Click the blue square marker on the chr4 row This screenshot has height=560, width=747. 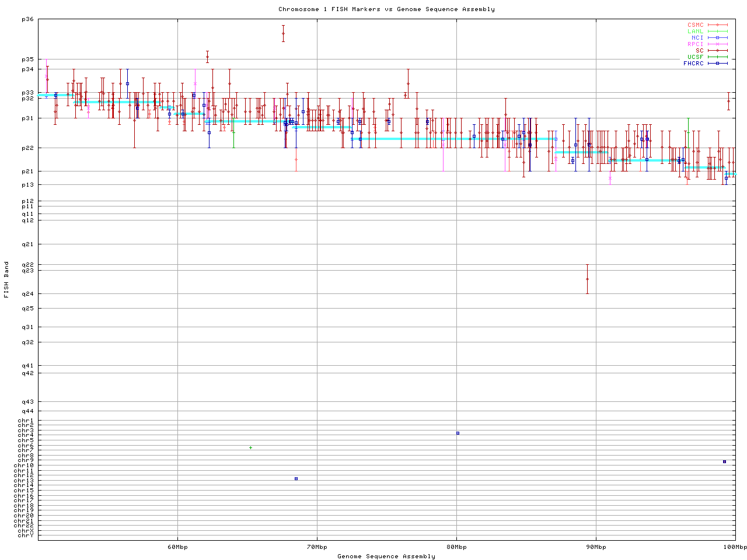point(458,433)
